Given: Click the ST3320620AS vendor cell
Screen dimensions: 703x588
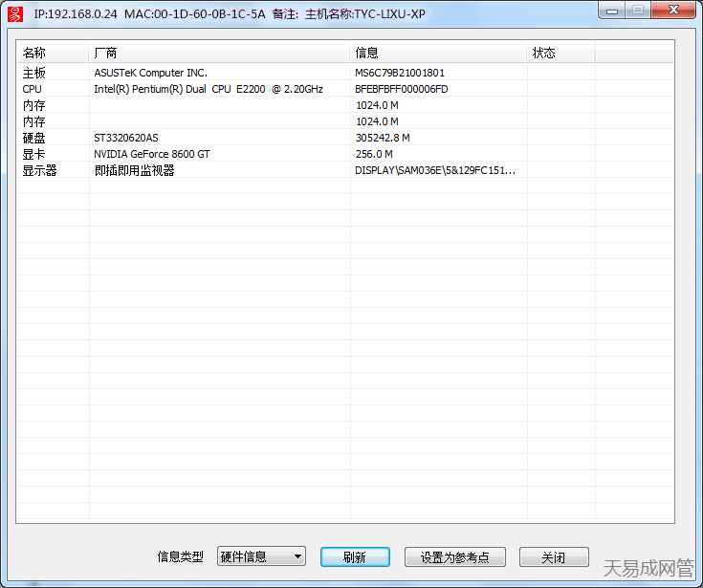Looking at the screenshot, I should [x=126, y=138].
